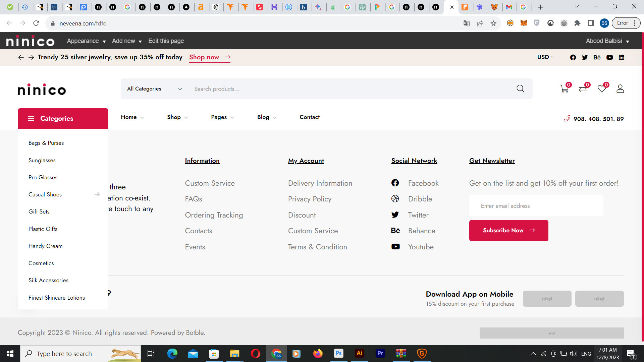Open the wishlist heart icon
Viewport: 644px width, 362px height.
(x=602, y=89)
